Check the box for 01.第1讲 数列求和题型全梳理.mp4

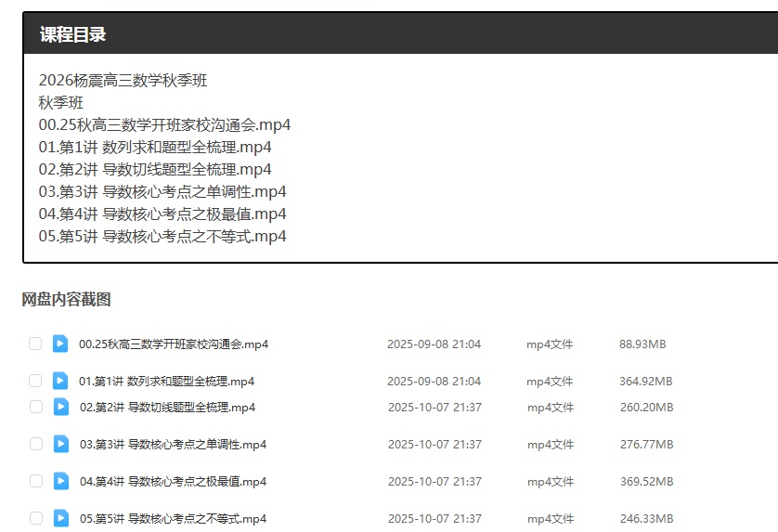pyautogui.click(x=35, y=381)
